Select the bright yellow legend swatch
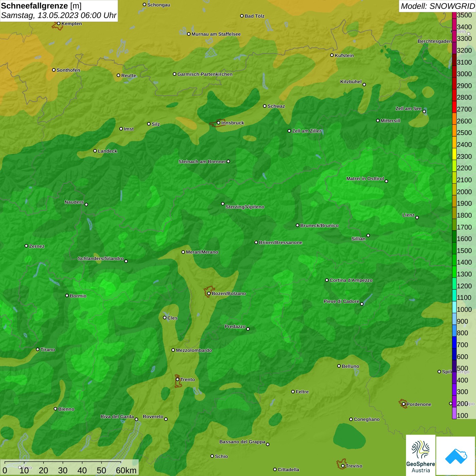476x476 pixels. click(454, 154)
